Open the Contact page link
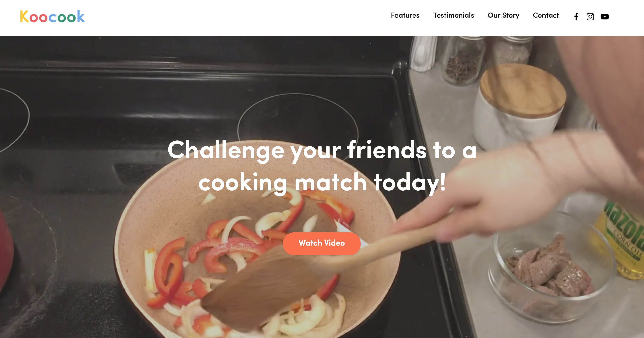The width and height of the screenshot is (644, 338). coord(546,15)
